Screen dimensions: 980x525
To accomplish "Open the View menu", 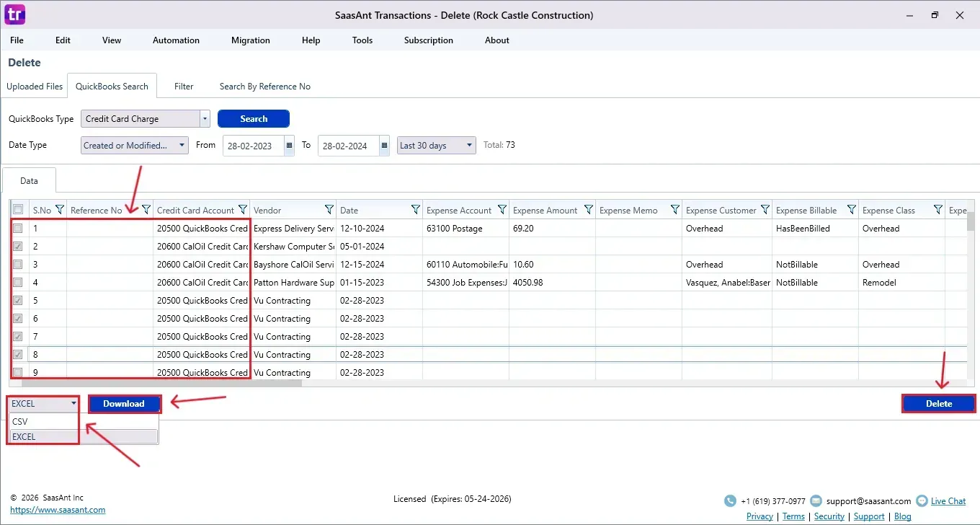I will (x=112, y=40).
